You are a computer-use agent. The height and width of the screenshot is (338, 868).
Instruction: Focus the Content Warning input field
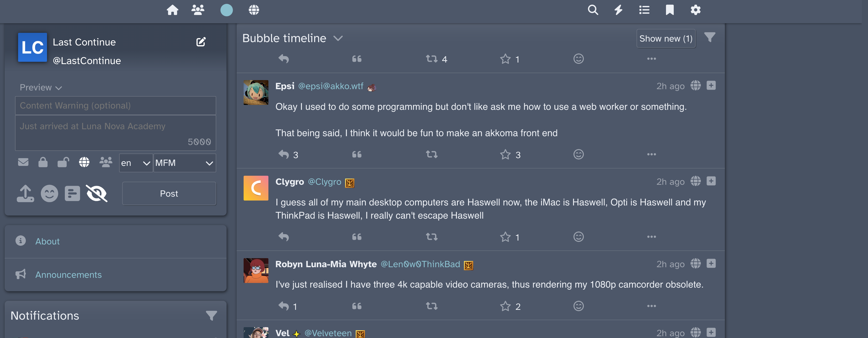(x=115, y=105)
